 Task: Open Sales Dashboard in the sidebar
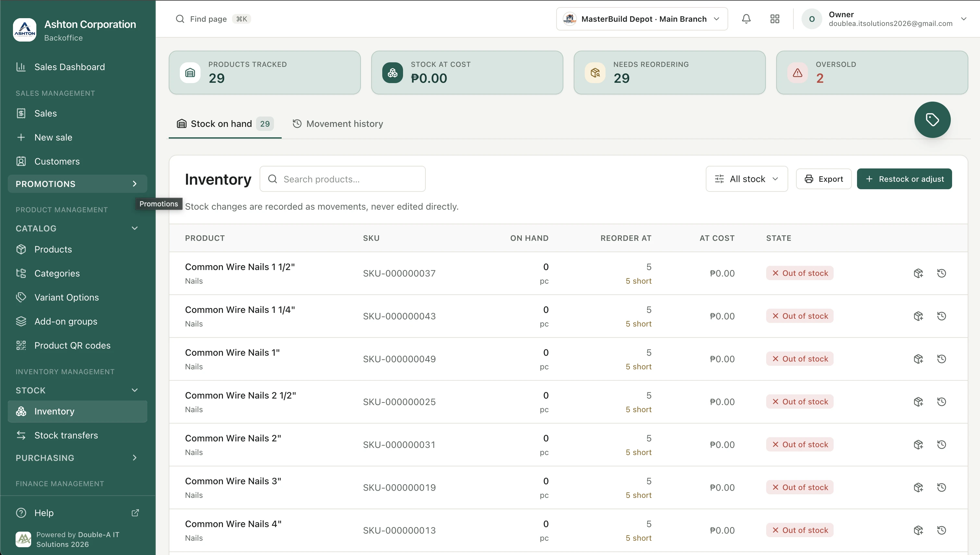click(x=77, y=67)
